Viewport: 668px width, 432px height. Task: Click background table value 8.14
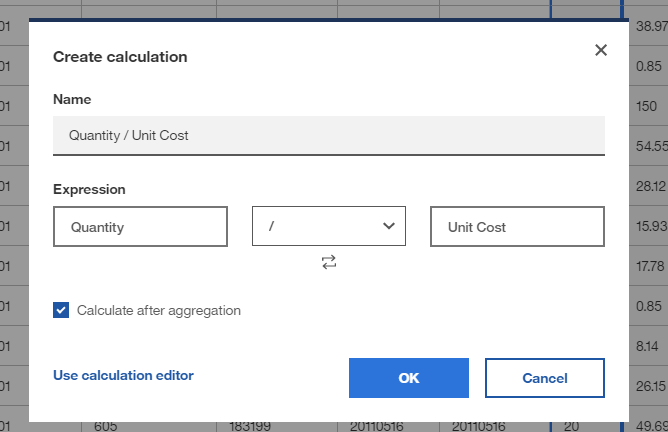[647, 346]
